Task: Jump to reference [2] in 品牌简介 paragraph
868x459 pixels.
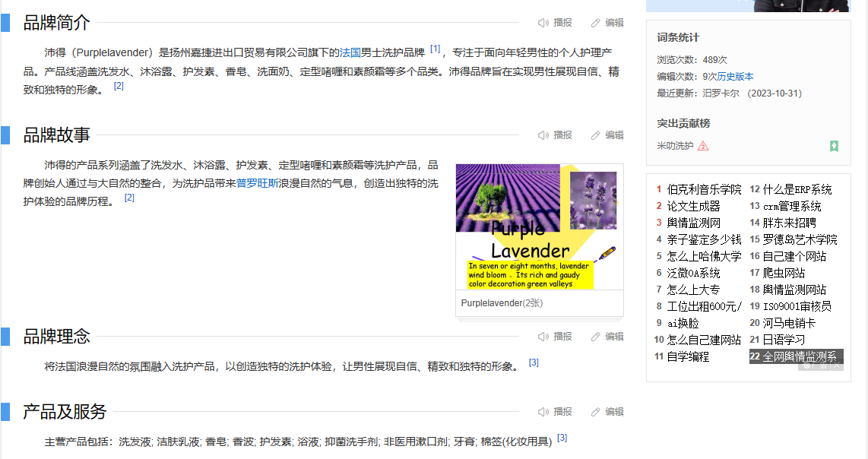Action: [x=119, y=86]
